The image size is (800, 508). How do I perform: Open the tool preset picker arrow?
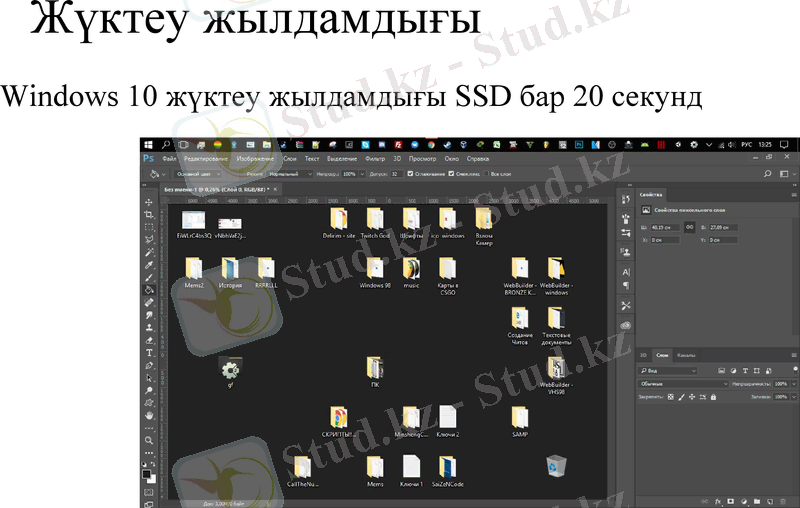164,174
